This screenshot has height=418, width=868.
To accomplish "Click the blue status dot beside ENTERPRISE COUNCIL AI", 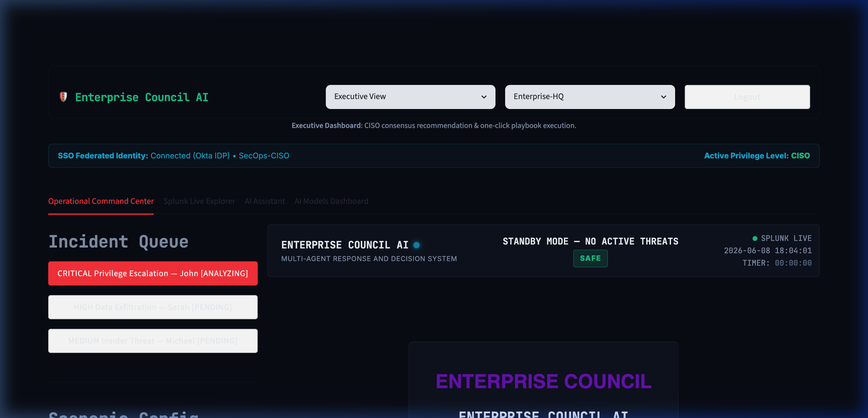I will pos(417,245).
